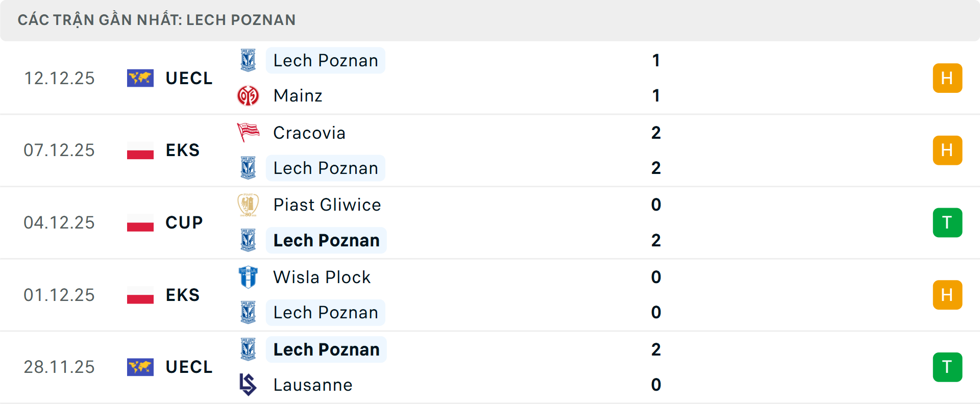
Task: Select the EKS competition label
Action: pos(182,150)
